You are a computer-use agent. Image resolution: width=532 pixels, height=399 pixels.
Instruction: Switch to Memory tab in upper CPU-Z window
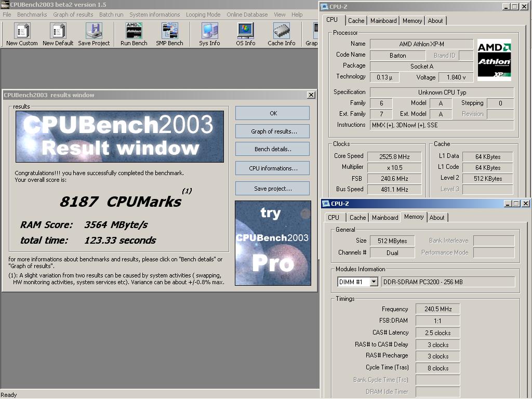(412, 21)
